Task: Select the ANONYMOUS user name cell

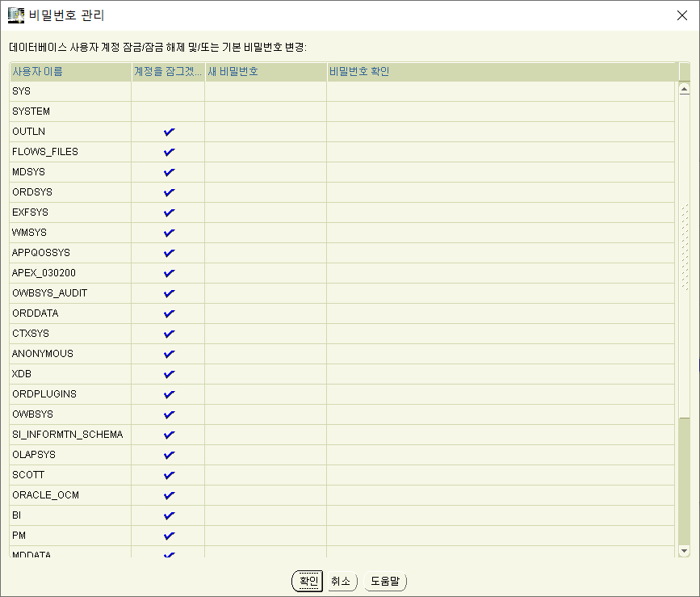Action: [70, 354]
